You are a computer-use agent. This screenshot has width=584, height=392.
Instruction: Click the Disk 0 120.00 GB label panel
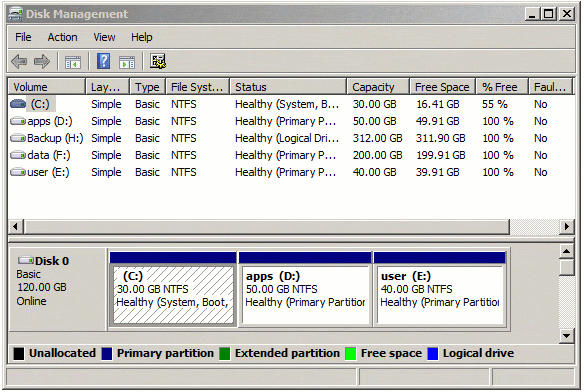[57, 290]
